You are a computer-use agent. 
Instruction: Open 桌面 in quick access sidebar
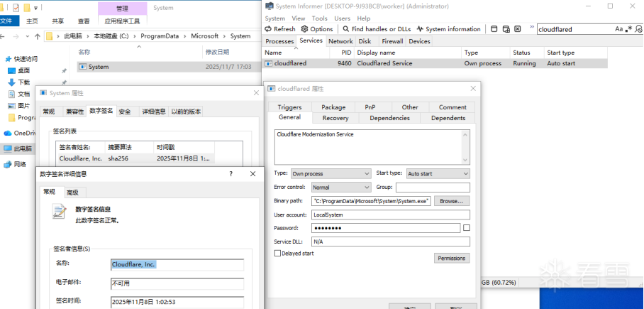pyautogui.click(x=24, y=71)
